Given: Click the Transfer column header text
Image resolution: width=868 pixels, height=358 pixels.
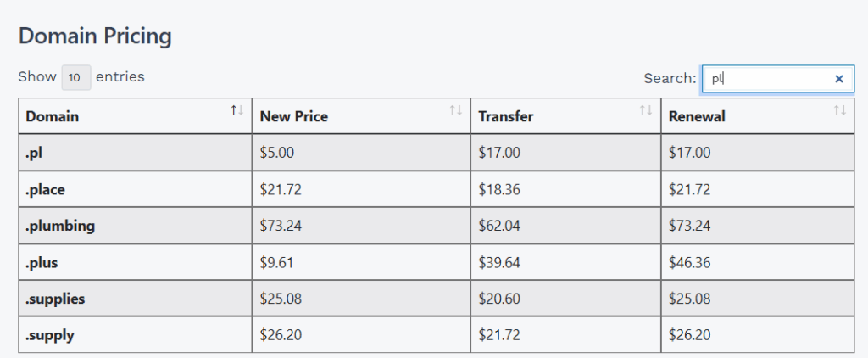Looking at the screenshot, I should pos(506,117).
